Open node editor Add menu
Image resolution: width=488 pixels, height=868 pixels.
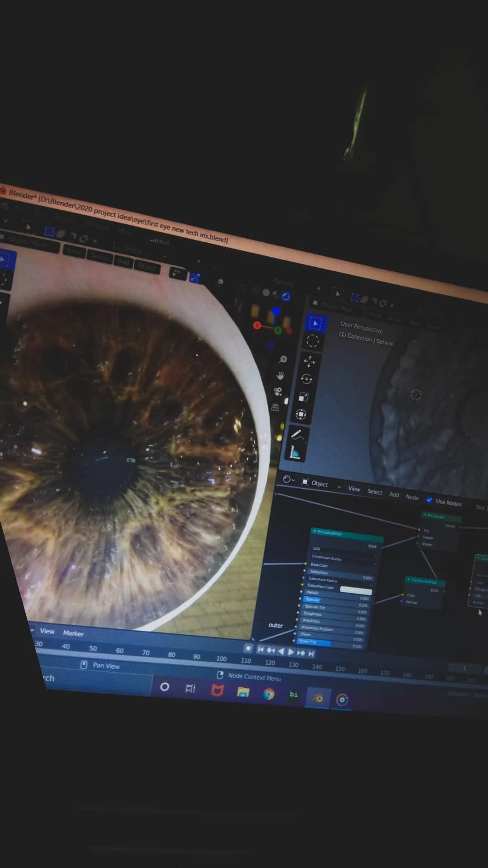tap(394, 495)
